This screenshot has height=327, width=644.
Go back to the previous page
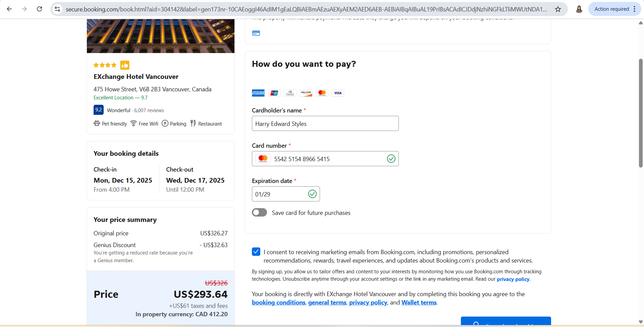coord(9,9)
